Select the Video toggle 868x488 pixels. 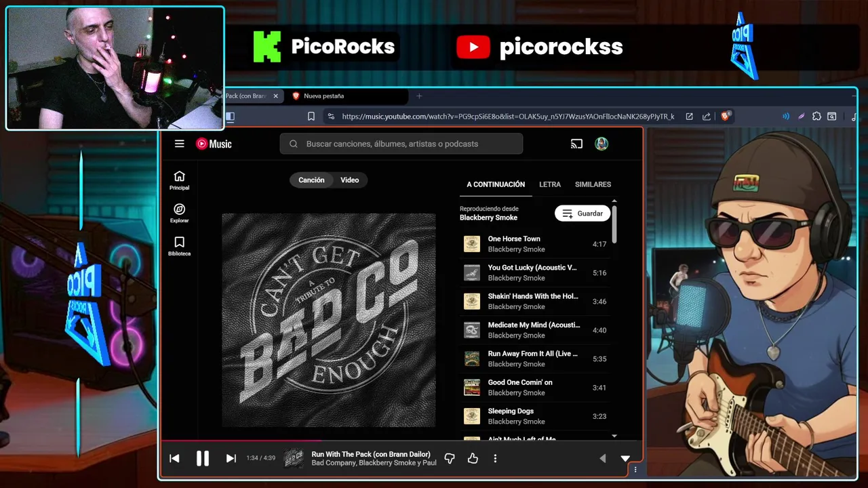(350, 180)
